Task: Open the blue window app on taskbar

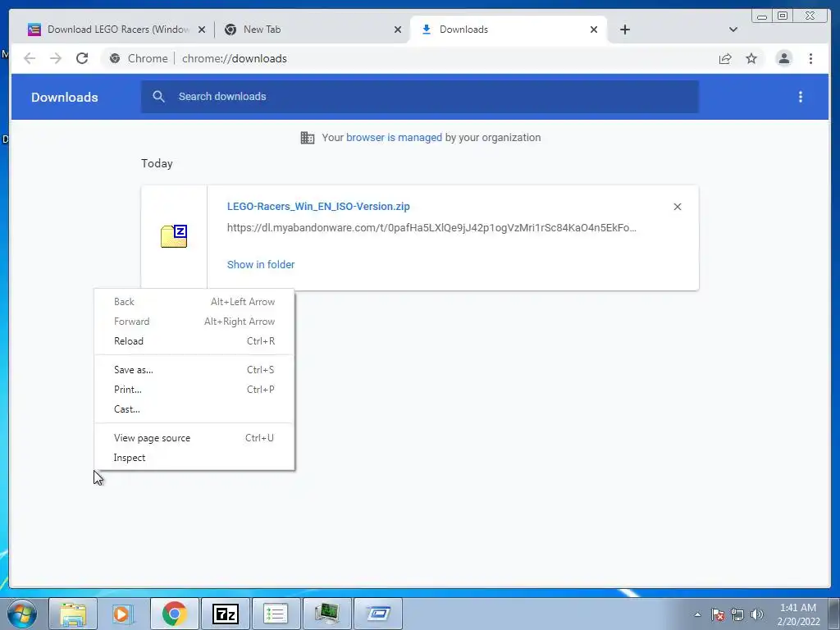Action: click(378, 614)
